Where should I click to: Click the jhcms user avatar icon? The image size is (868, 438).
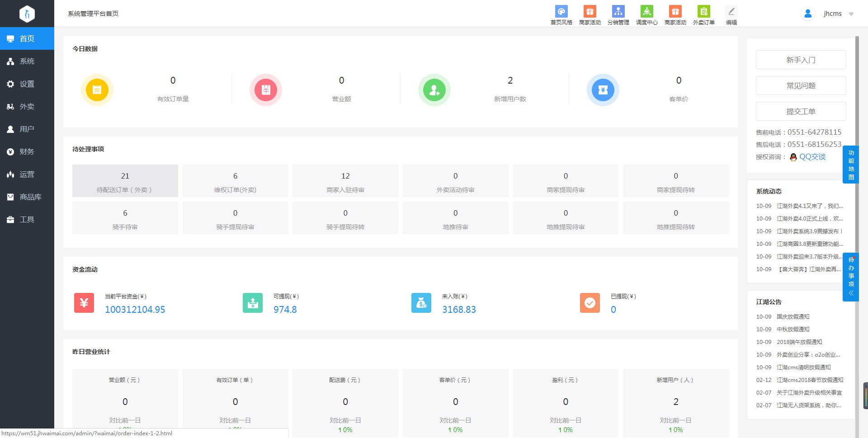[x=807, y=14]
